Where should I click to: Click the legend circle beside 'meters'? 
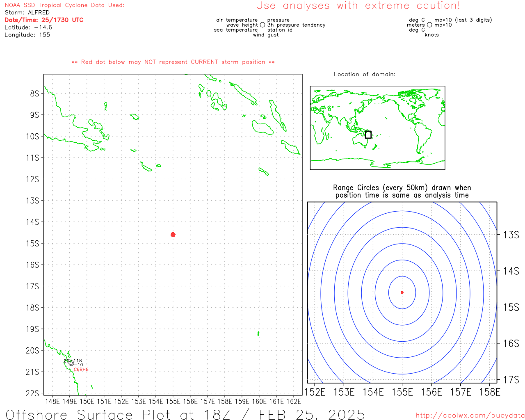point(429,25)
